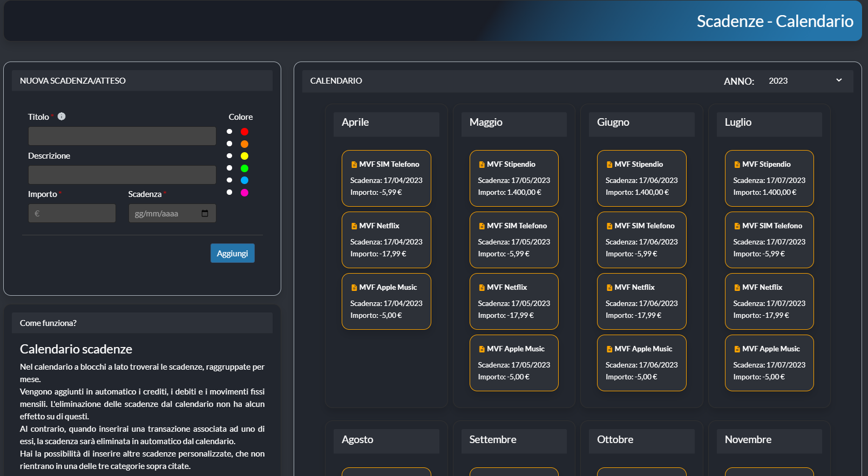Image resolution: width=868 pixels, height=476 pixels.
Task: Click the 'Calendario scadenze' heading
Action: (x=76, y=349)
